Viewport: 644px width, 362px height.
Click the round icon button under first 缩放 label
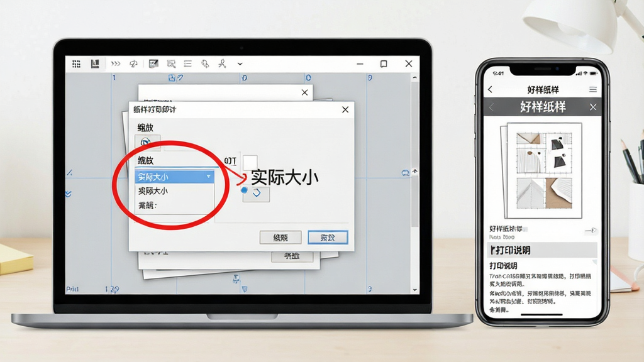[x=146, y=142]
